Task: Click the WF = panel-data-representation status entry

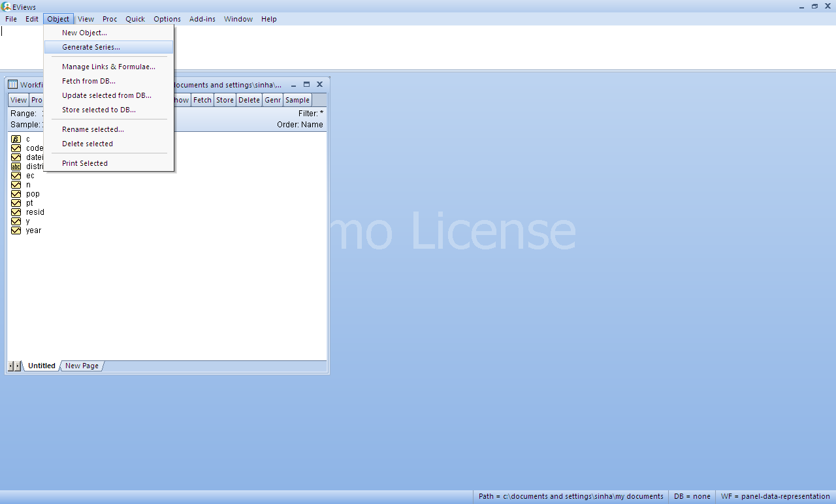Action: coord(775,496)
